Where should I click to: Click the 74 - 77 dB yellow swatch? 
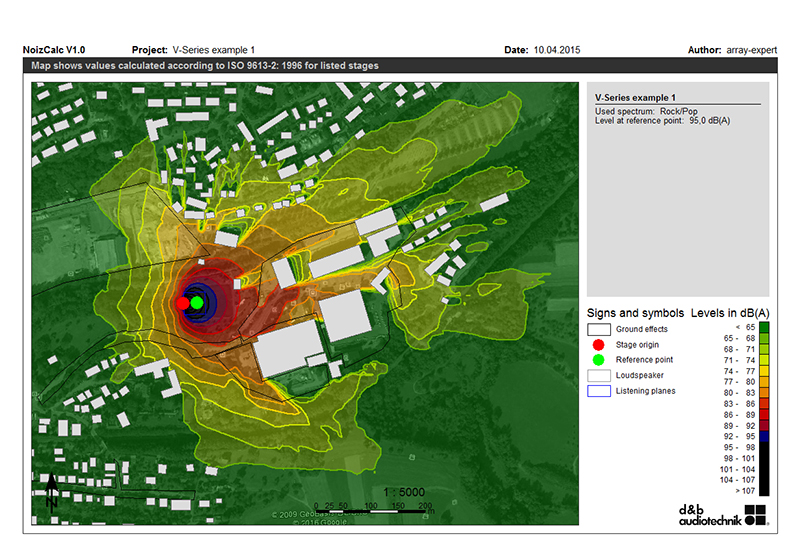pos(764,371)
